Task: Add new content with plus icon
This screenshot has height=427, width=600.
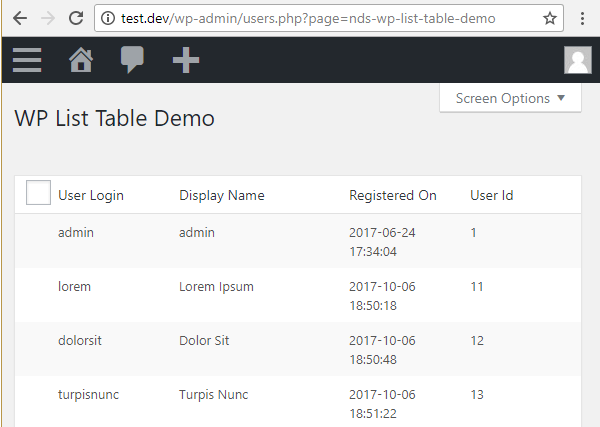Action: (x=186, y=60)
